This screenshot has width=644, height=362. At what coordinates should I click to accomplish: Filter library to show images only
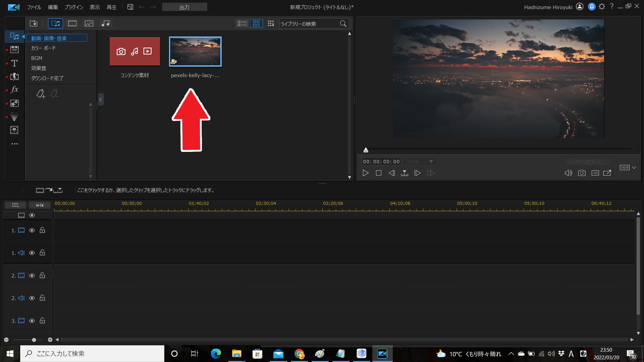pos(89,23)
